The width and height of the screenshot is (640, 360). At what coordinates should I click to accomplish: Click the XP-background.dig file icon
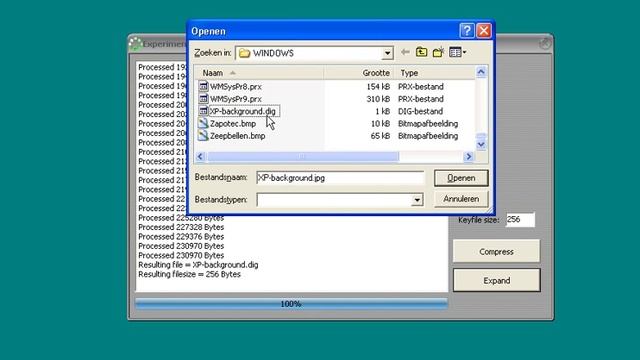point(203,111)
